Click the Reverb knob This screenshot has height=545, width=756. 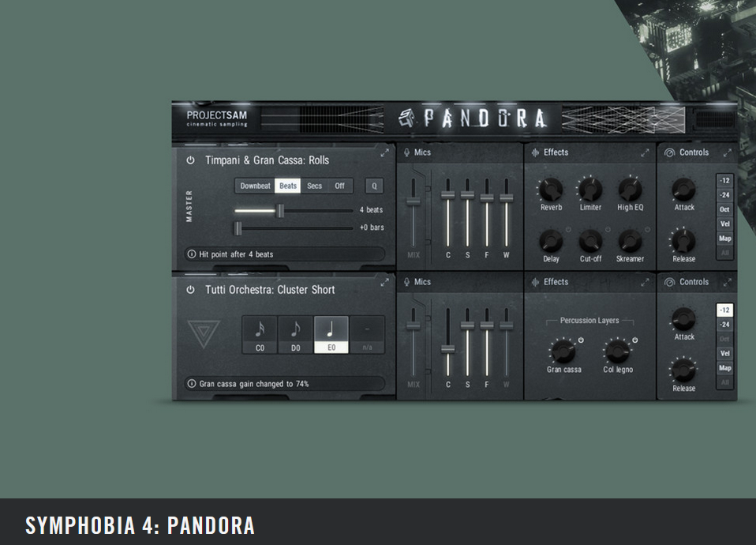(551, 189)
